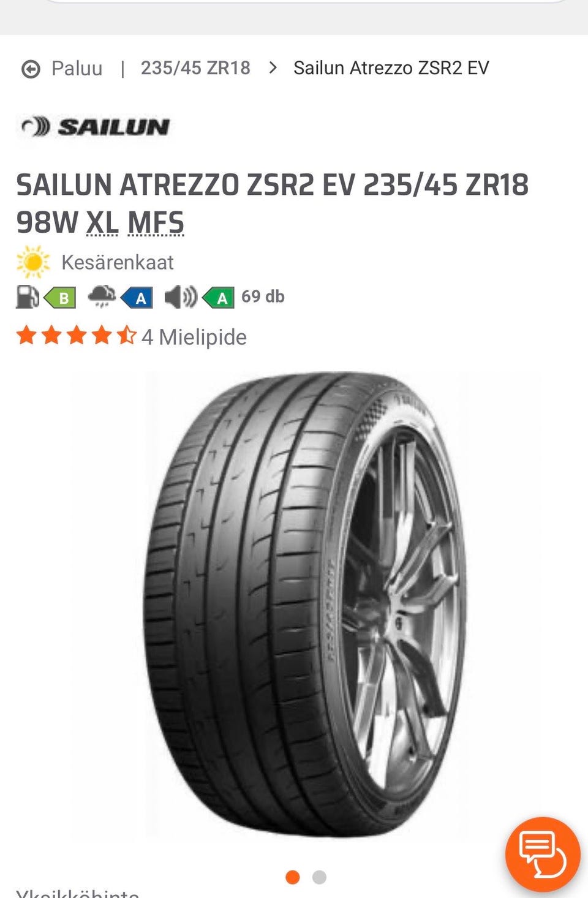
Task: Click the green B fuel rating badge
Action: (59, 298)
